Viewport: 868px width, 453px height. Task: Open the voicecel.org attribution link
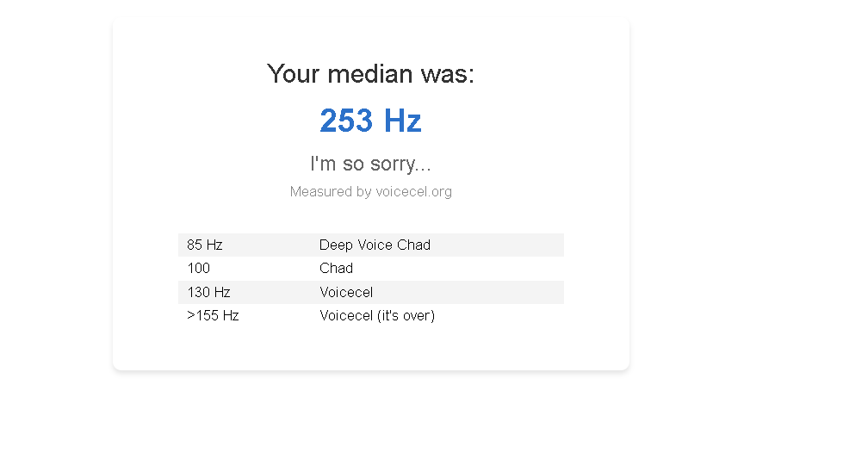(x=413, y=191)
